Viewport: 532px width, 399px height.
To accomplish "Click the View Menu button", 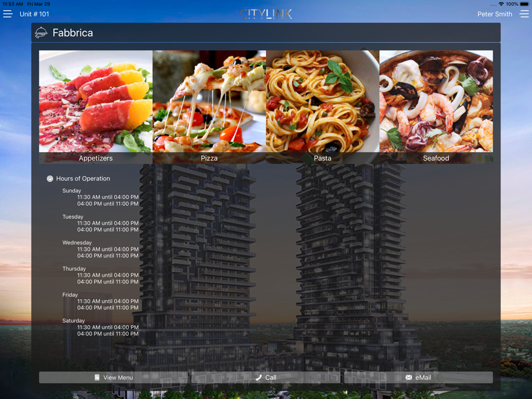I will point(113,377).
